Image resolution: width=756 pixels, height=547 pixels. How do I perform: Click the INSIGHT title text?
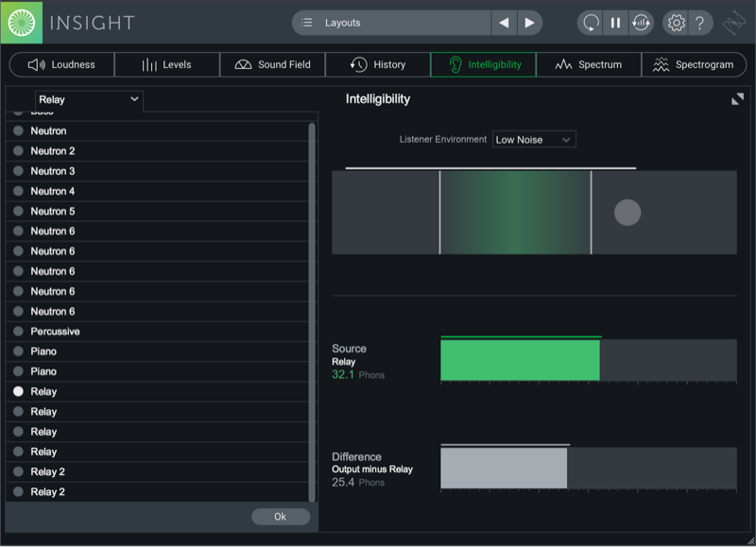[92, 23]
